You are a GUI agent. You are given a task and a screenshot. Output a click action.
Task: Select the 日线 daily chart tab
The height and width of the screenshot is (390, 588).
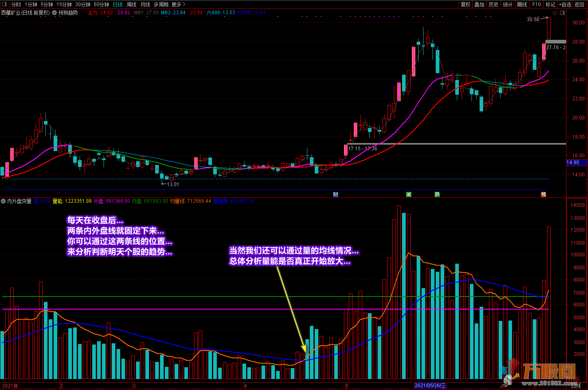point(118,4)
